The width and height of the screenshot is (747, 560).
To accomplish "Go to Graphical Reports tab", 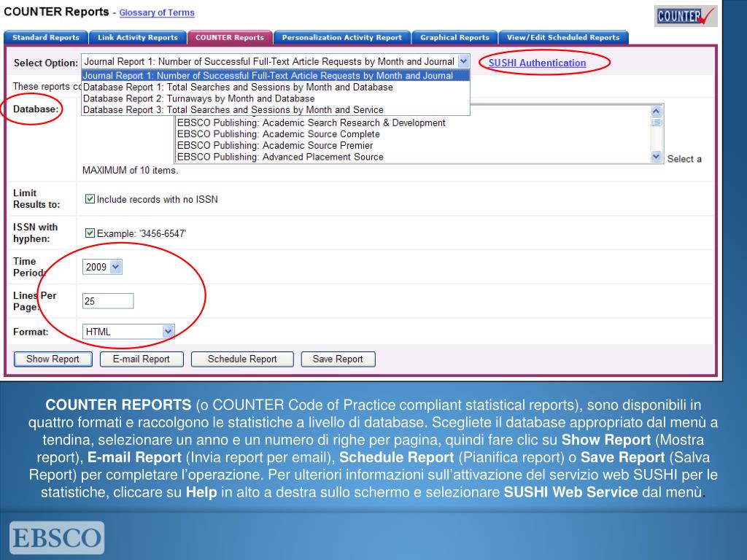I will (454, 38).
